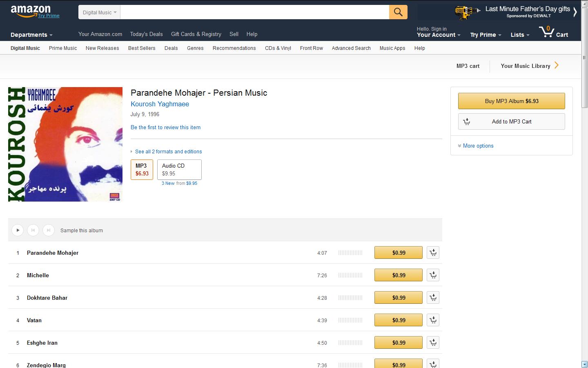Viewport: 588px width, 368px height.
Task: Expand More options in buy box
Action: (478, 146)
